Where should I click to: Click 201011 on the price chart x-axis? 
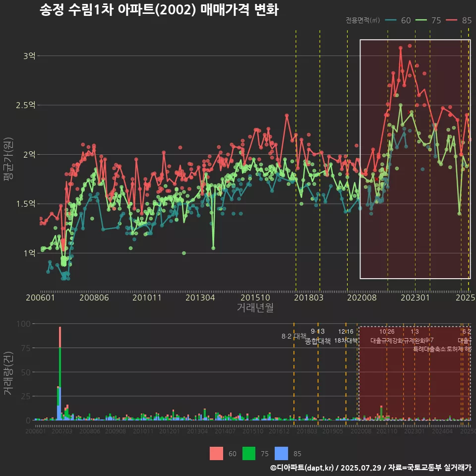(147, 297)
